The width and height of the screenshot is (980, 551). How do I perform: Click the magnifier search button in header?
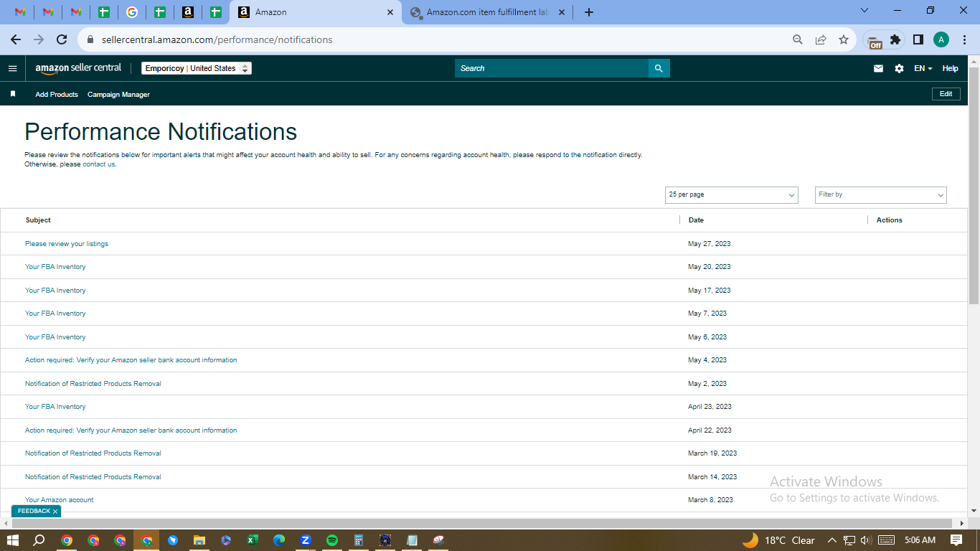[659, 68]
